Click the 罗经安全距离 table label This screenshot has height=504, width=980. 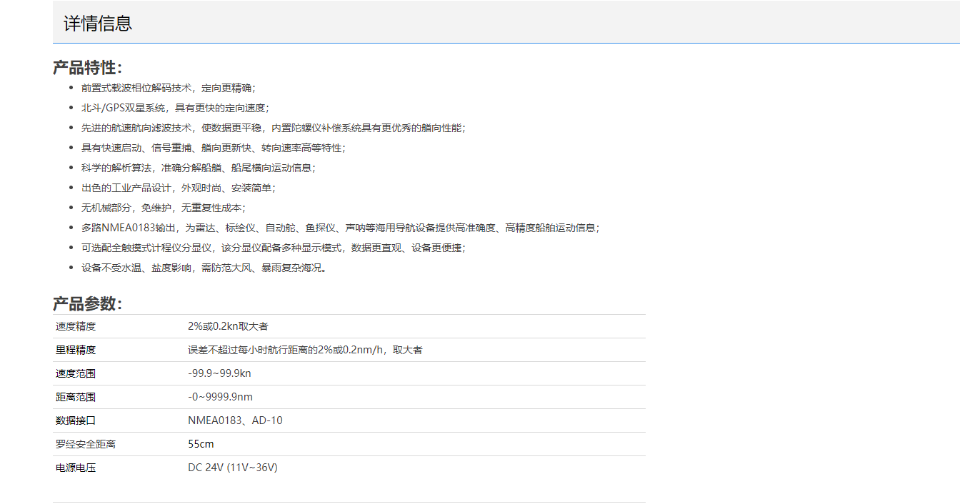tap(86, 444)
